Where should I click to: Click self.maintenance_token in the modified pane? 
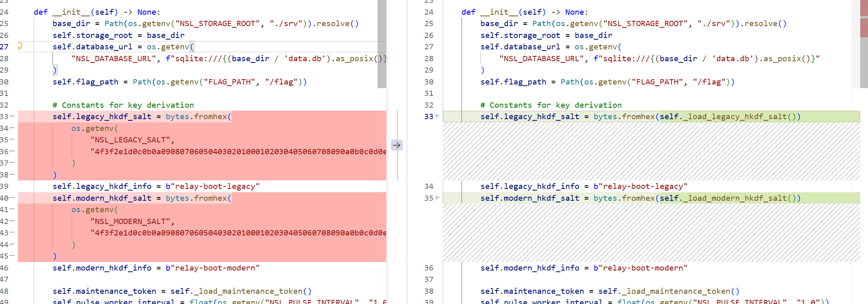click(x=532, y=291)
